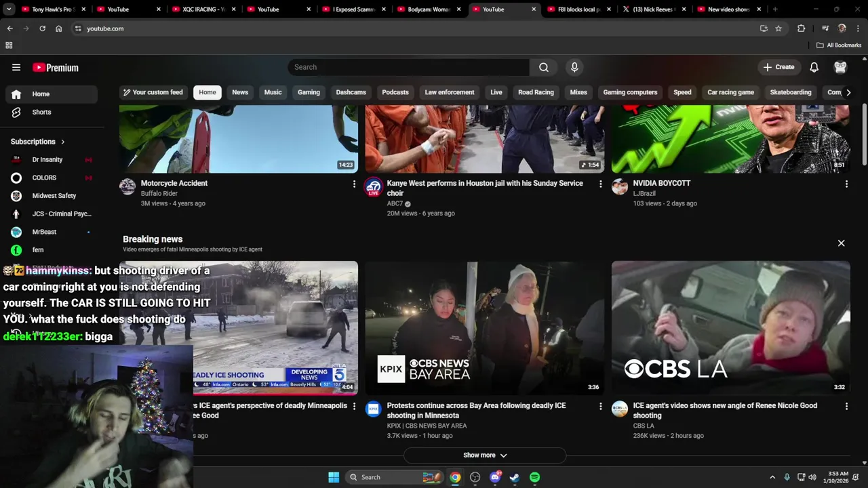Screen dimensions: 868x488
Task: Click the page vertical scrollbar
Action: (865, 136)
